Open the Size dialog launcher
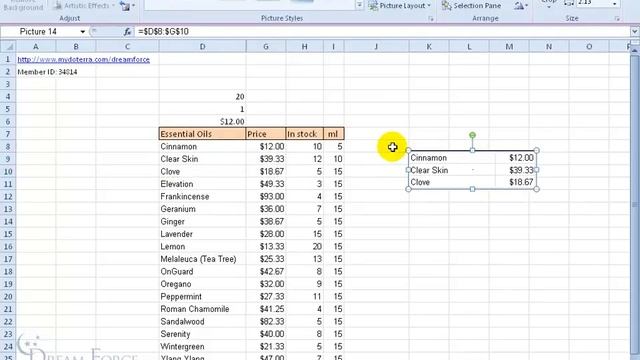The image size is (640, 360). pyautogui.click(x=617, y=19)
